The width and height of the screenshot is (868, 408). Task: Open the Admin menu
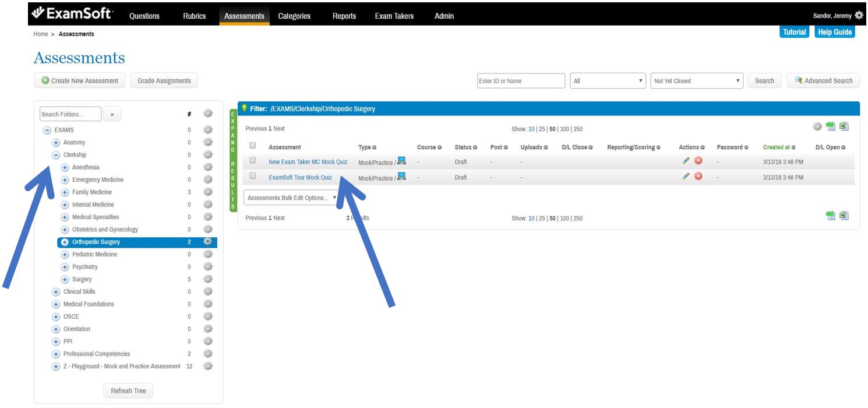(x=444, y=16)
